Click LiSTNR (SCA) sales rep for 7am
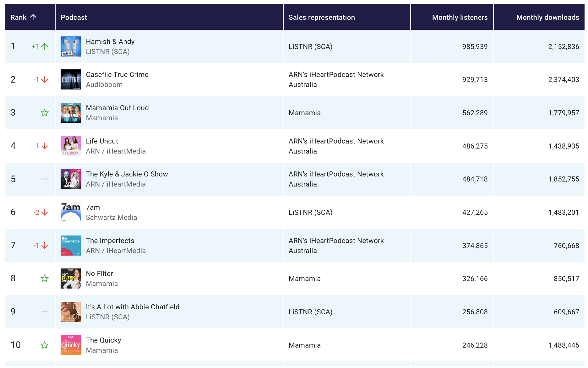This screenshot has width=588, height=368. click(310, 212)
